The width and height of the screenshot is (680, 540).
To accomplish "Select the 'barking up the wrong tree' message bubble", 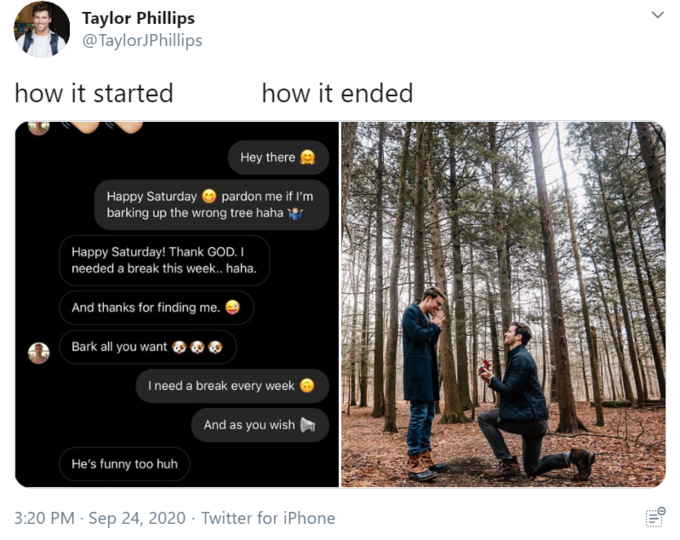I will 211,205.
